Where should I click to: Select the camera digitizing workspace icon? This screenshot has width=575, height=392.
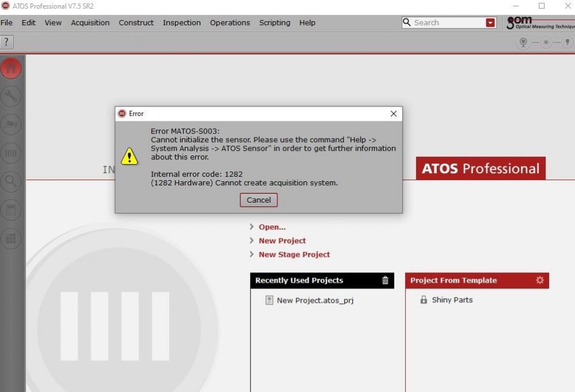tap(11, 125)
